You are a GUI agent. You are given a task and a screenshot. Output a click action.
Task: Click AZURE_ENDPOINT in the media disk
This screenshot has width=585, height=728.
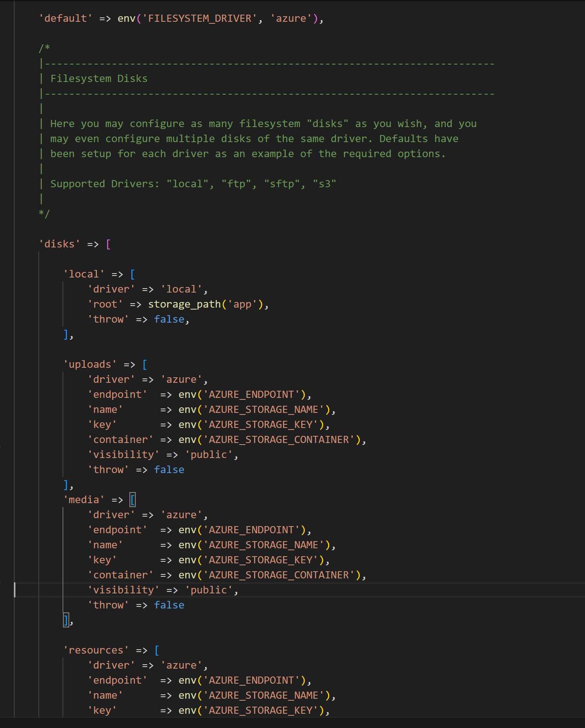point(251,530)
